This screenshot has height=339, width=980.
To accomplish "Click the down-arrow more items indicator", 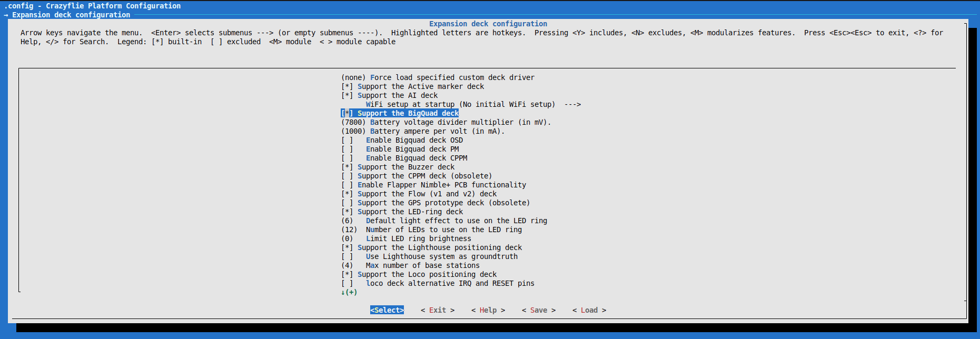I will 349,292.
